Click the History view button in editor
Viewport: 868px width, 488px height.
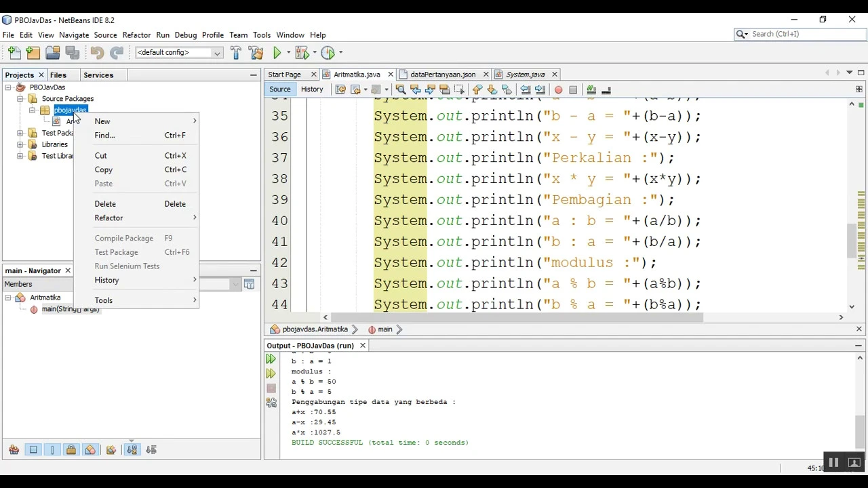[x=312, y=89]
